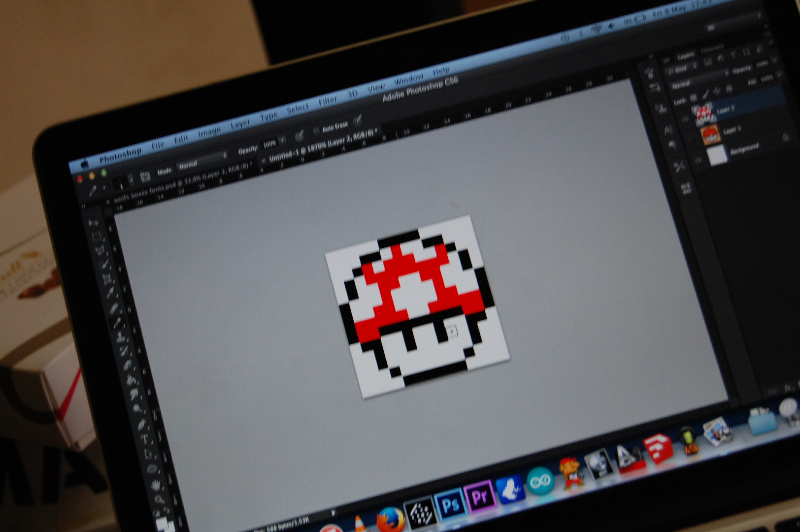Select the Background layer thumbnail
The width and height of the screenshot is (800, 532).
point(717,155)
